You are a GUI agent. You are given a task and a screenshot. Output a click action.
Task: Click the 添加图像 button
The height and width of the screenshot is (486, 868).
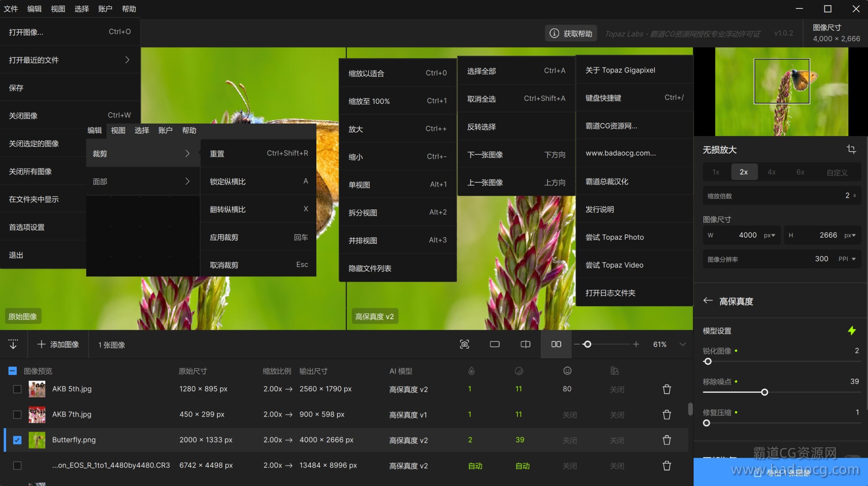tap(58, 344)
